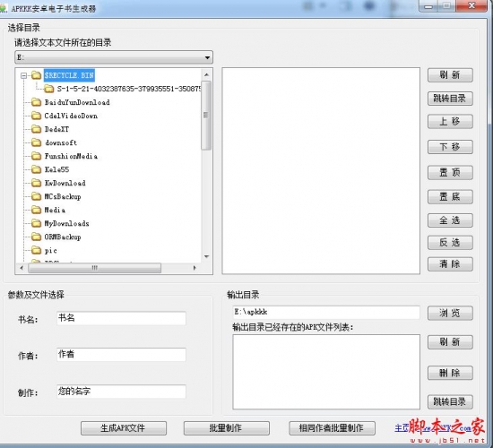Click the APKKK app icon in title bar
Image resolution: width=493 pixels, height=448 pixels.
click(4, 8)
